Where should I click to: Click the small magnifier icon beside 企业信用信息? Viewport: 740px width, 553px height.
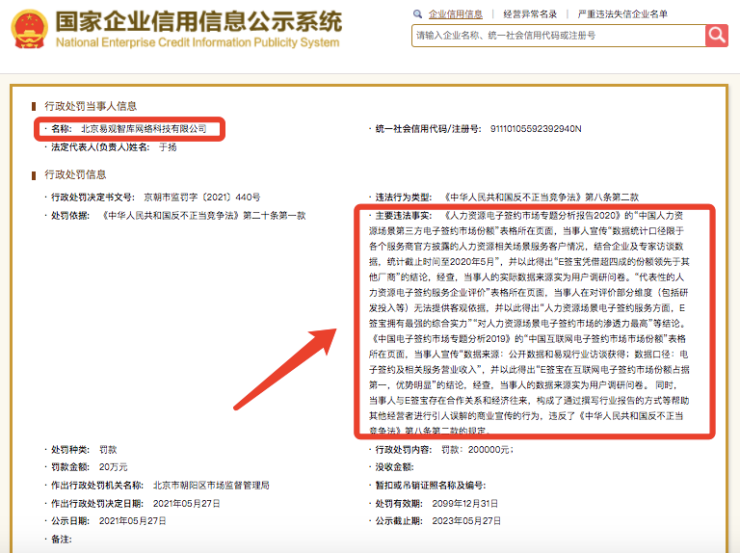point(418,14)
